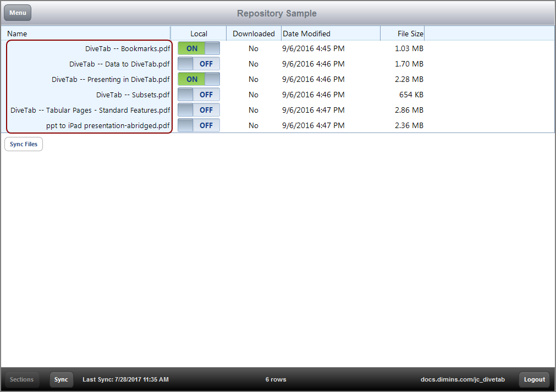
Task: Click the '6 rows' status text
Action: [276, 379]
